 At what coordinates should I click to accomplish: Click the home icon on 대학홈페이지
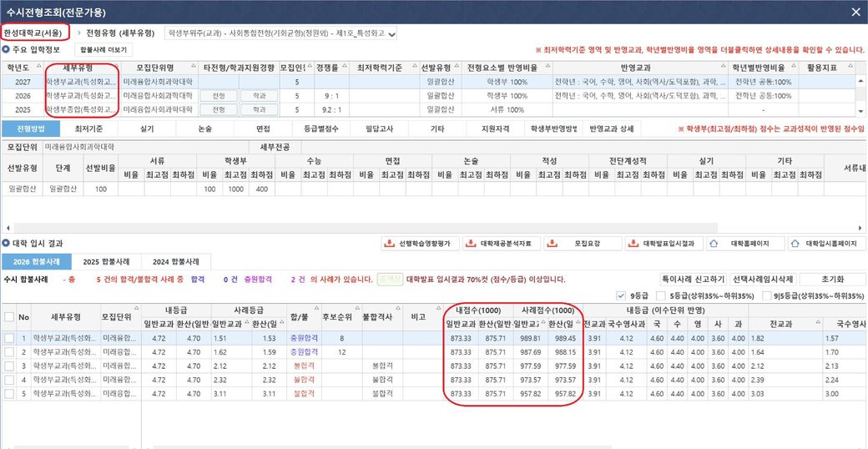pyautogui.click(x=714, y=244)
